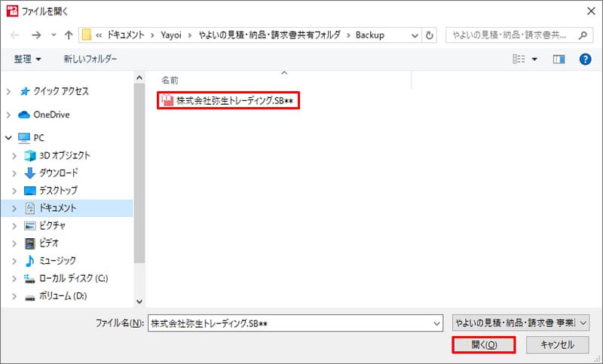Viewport: 603px width, 364px height.
Task: Select ミュージック folder
Action: coord(58,261)
